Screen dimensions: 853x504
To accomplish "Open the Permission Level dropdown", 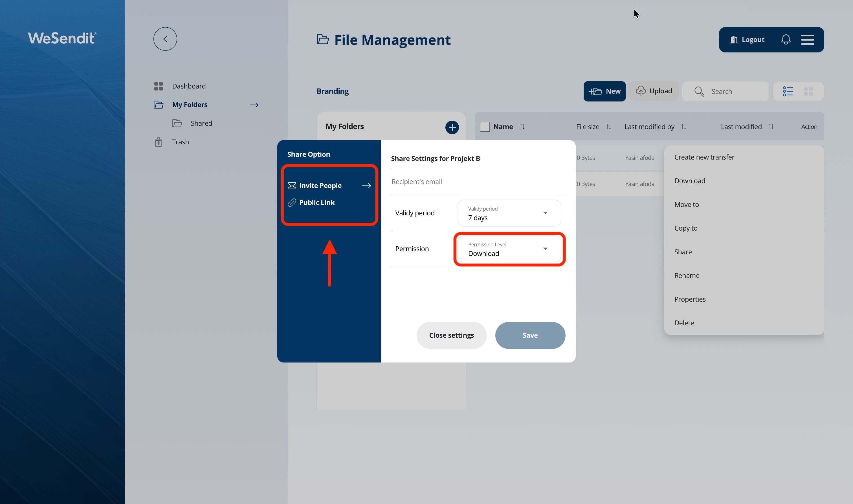I will [x=509, y=249].
